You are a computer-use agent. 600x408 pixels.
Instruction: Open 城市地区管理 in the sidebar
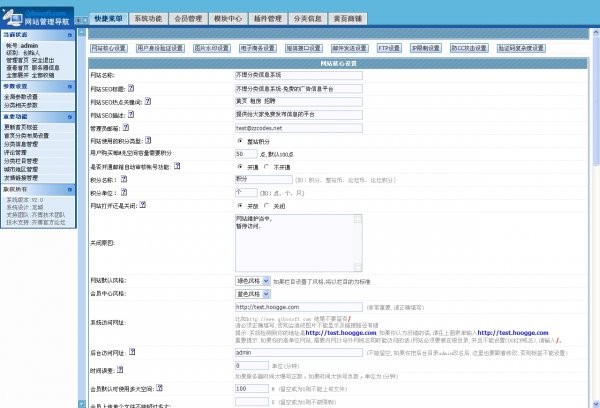(21, 169)
